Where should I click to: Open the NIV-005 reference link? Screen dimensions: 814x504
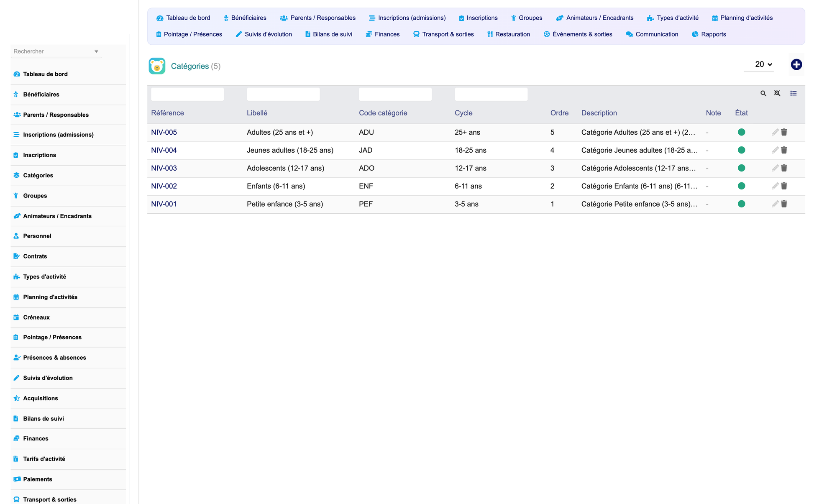[x=164, y=132]
